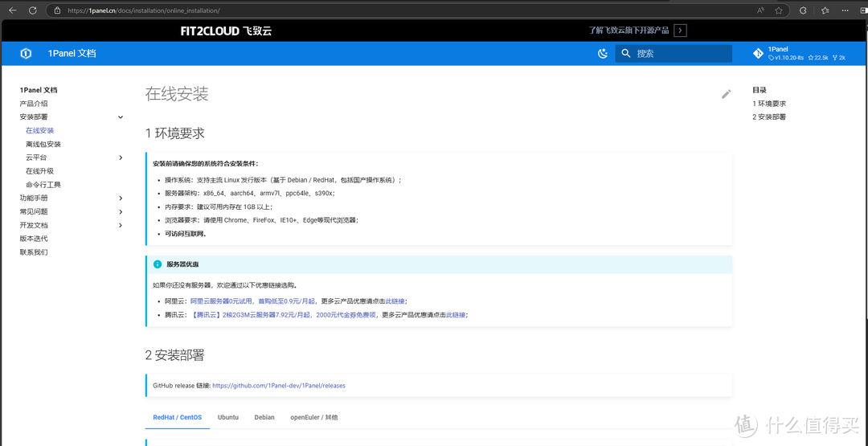Click the 1Panel logo icon in header
The height and width of the screenshot is (446, 868).
(26, 54)
